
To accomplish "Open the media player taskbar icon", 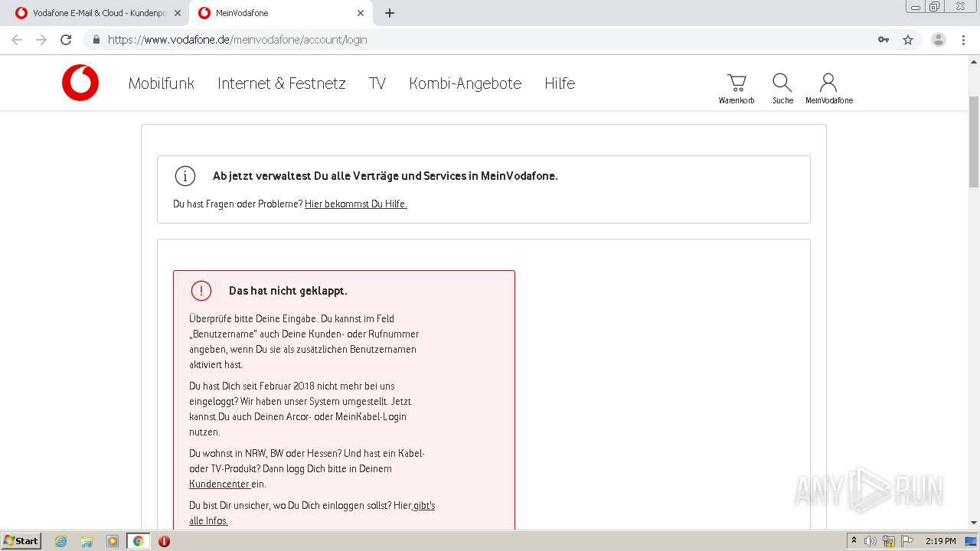I will tap(113, 541).
